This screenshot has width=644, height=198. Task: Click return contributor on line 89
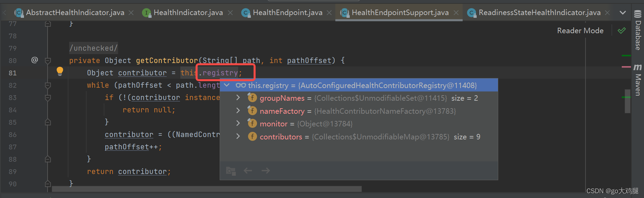128,172
